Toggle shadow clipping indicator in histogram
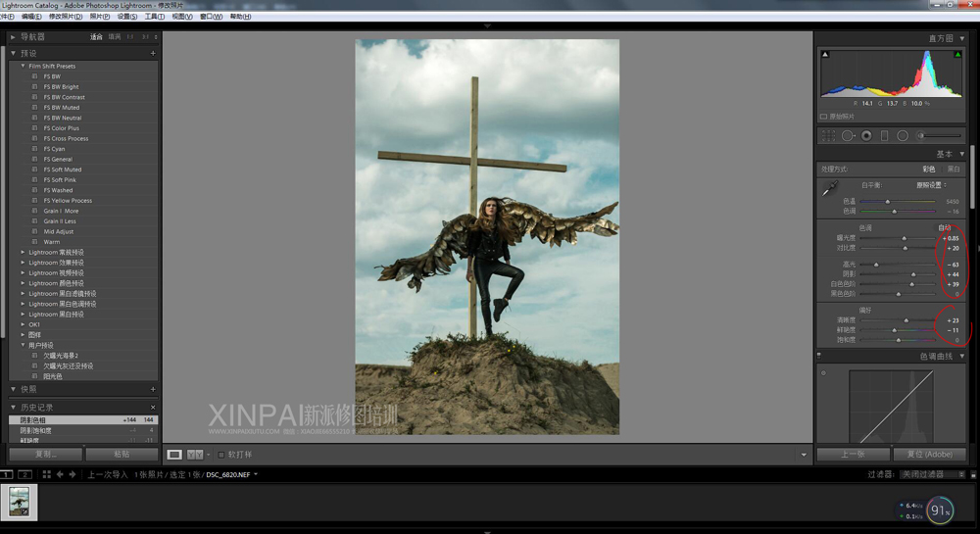The image size is (980, 534). [x=825, y=54]
